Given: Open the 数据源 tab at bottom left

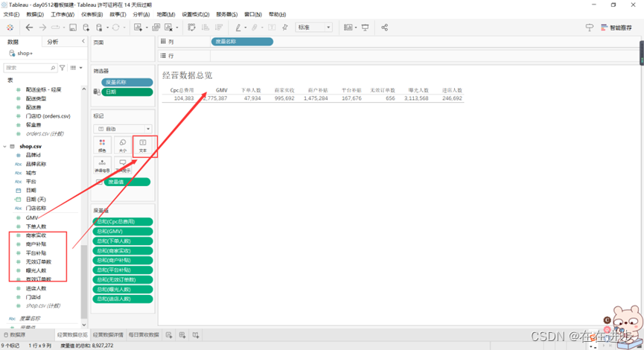Looking at the screenshot, I should pos(15,335).
